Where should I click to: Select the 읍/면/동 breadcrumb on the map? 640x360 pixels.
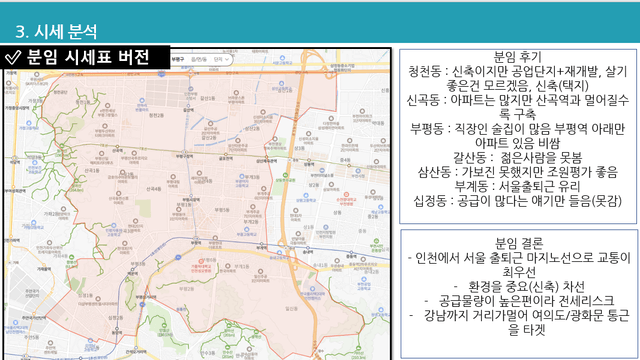click(x=199, y=60)
